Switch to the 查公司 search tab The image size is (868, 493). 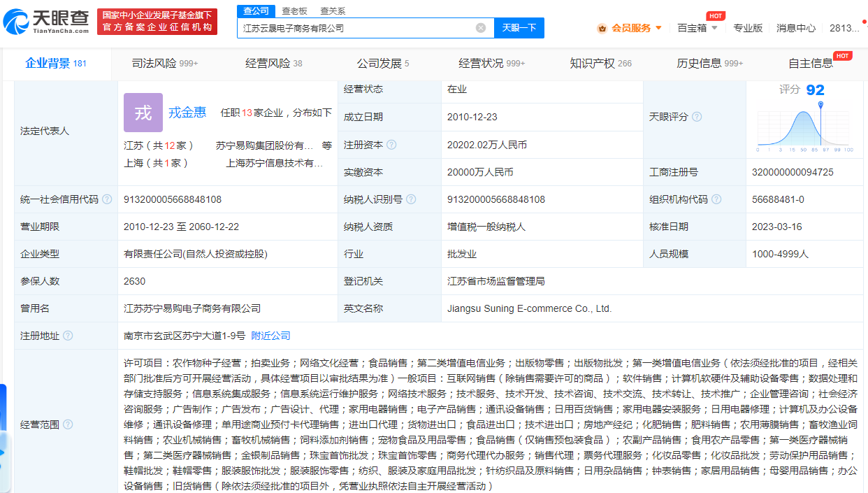coord(254,10)
